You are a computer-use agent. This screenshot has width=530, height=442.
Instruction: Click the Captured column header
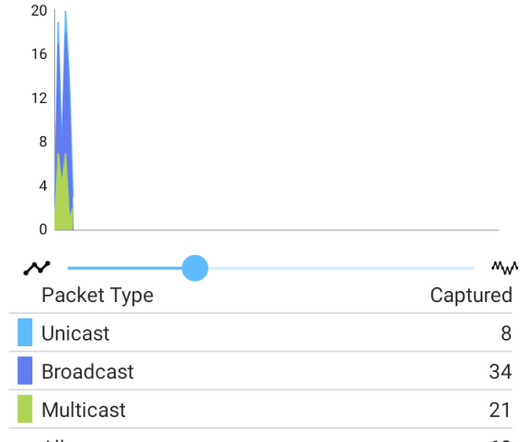pos(471,295)
